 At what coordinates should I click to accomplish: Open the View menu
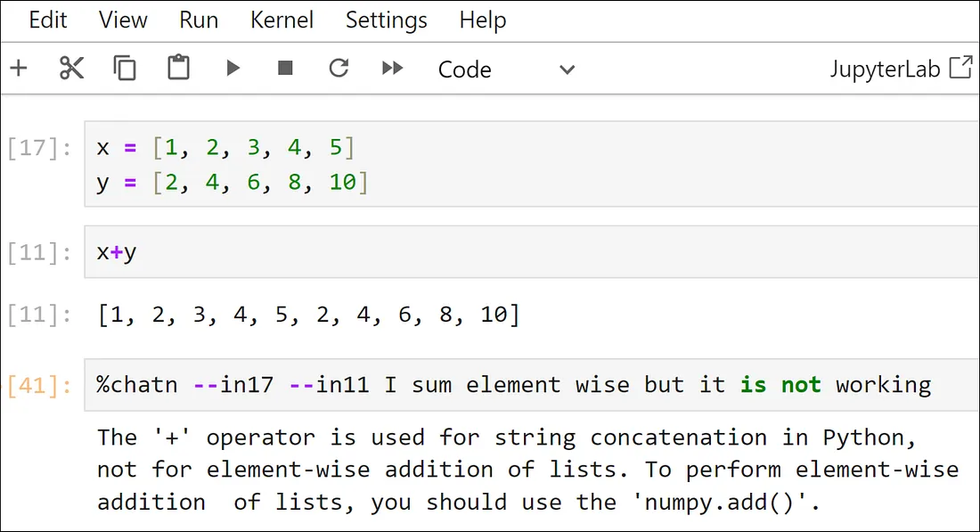click(123, 20)
